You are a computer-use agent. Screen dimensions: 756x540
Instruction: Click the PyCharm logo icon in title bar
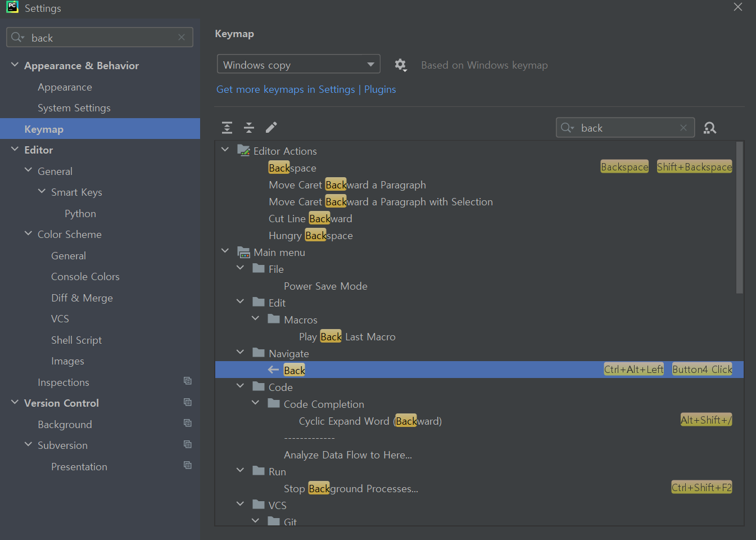(12, 7)
